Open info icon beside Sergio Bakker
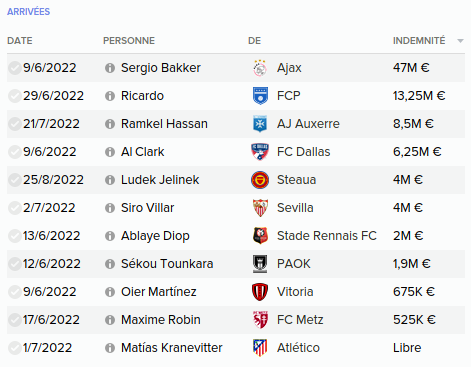 [110, 68]
